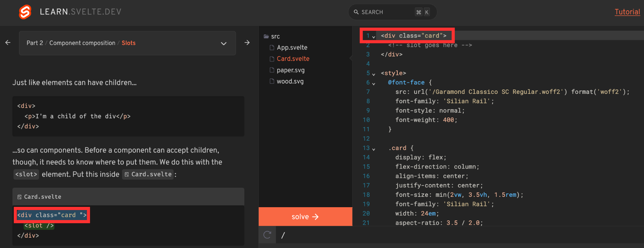This screenshot has width=644, height=248.
Task: Fold the style block at line 5
Action: pos(374,74)
